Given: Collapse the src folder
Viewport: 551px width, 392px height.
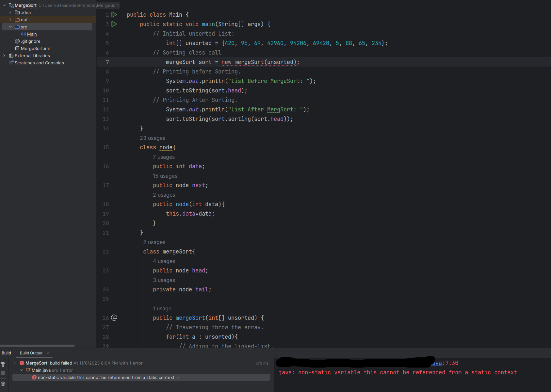Looking at the screenshot, I should click(x=10, y=27).
